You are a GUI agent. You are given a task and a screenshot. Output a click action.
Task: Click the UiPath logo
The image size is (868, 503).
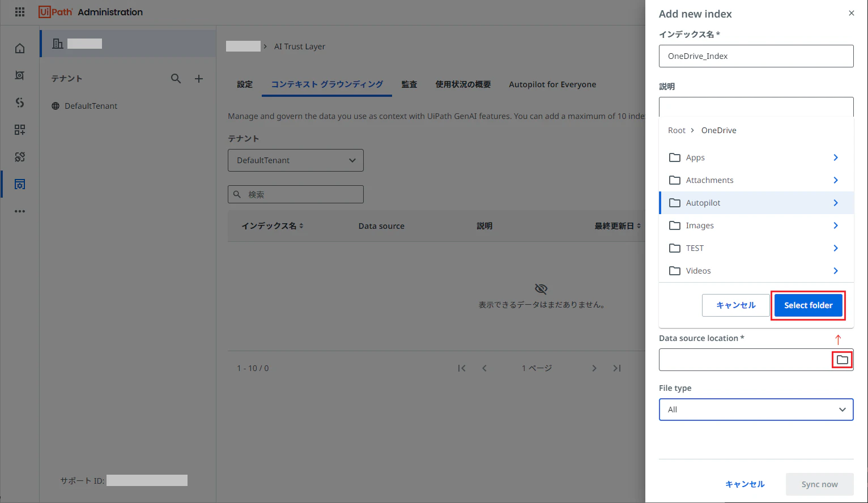56,12
